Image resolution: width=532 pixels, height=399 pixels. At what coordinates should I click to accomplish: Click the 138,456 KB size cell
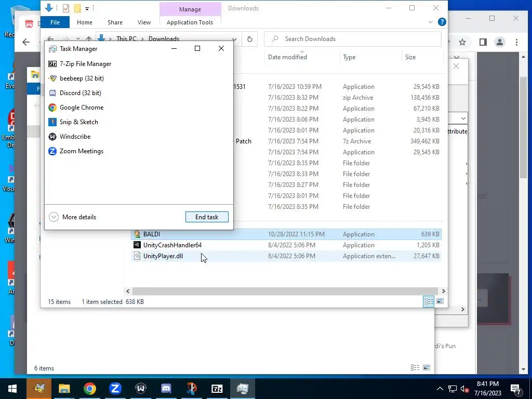(x=425, y=98)
